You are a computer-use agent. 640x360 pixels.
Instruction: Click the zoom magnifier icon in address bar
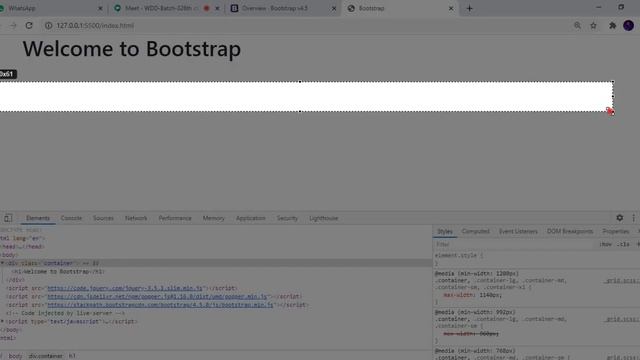tap(577, 25)
